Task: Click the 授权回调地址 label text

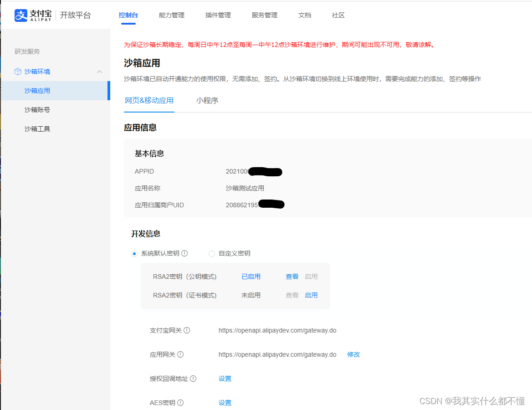Action: pyautogui.click(x=169, y=379)
